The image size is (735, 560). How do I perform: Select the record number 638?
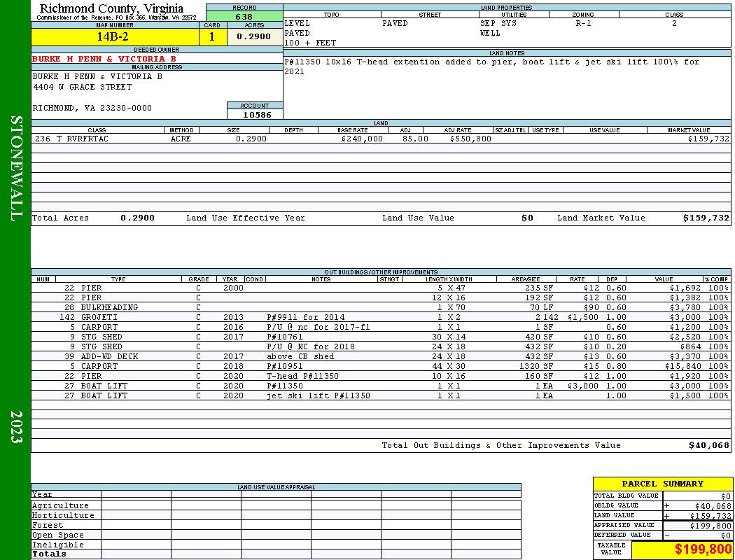(x=244, y=17)
